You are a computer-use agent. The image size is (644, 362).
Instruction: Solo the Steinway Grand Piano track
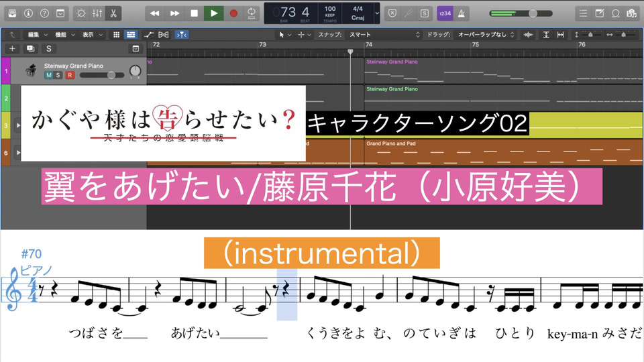pyautogui.click(x=58, y=75)
